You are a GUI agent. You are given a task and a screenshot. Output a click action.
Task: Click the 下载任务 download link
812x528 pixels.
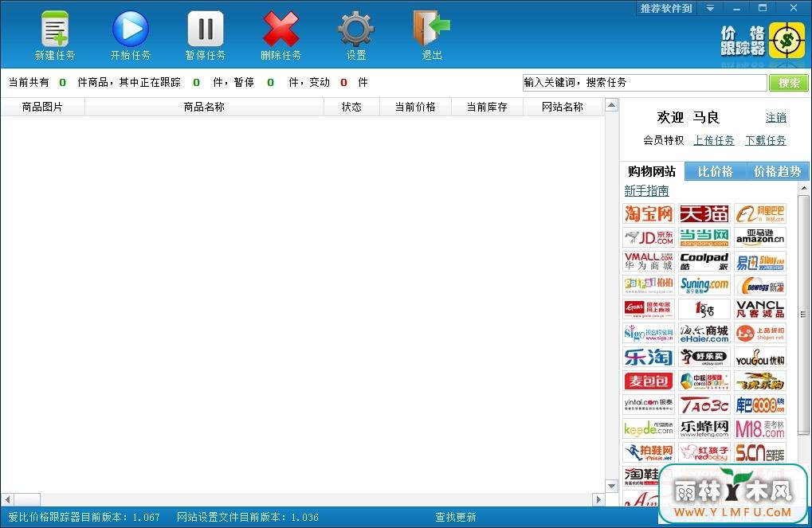[x=766, y=140]
